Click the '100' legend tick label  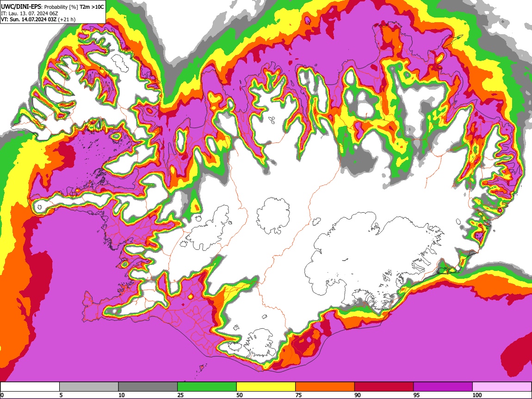[x=477, y=395]
